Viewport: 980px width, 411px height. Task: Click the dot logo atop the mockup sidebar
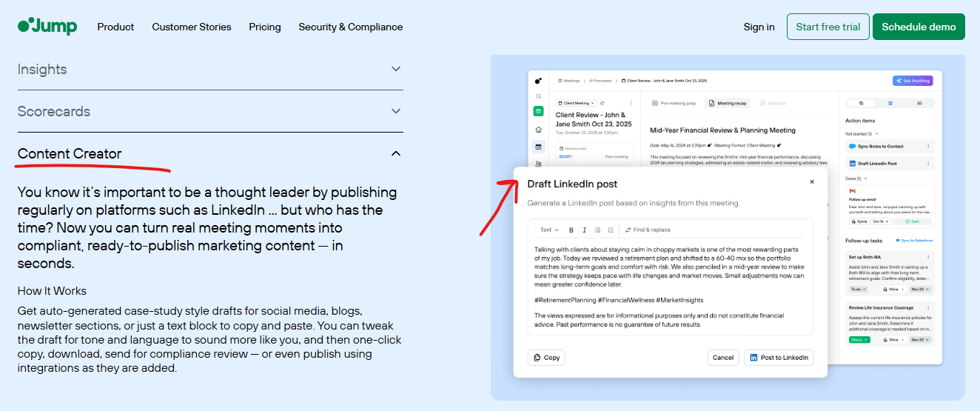pos(538,81)
